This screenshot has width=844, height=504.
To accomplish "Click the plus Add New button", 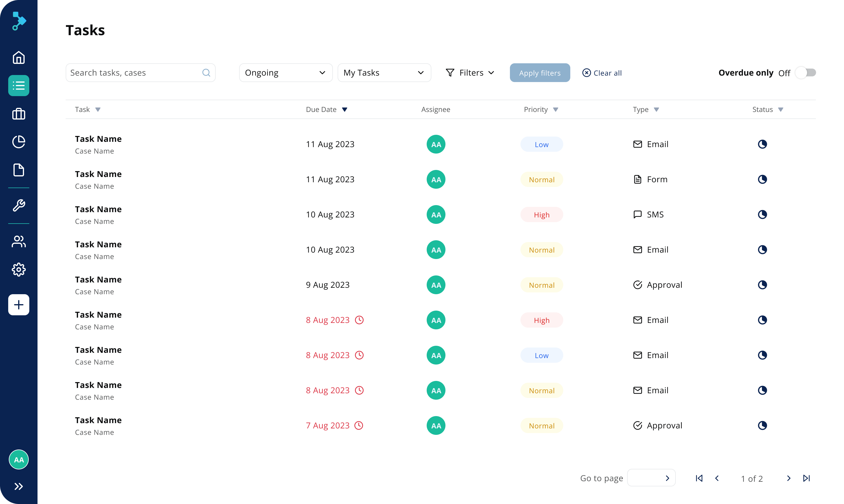I will 19,305.
